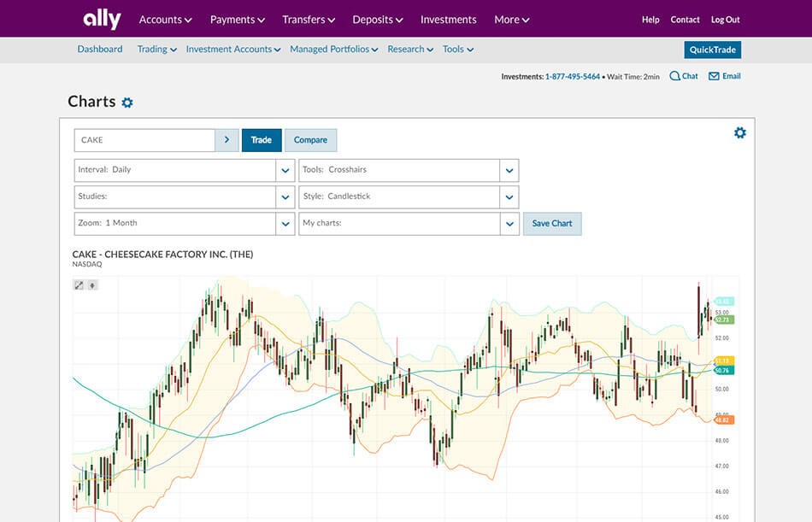
Task: Click the Charts settings gear icon
Action: (127, 101)
